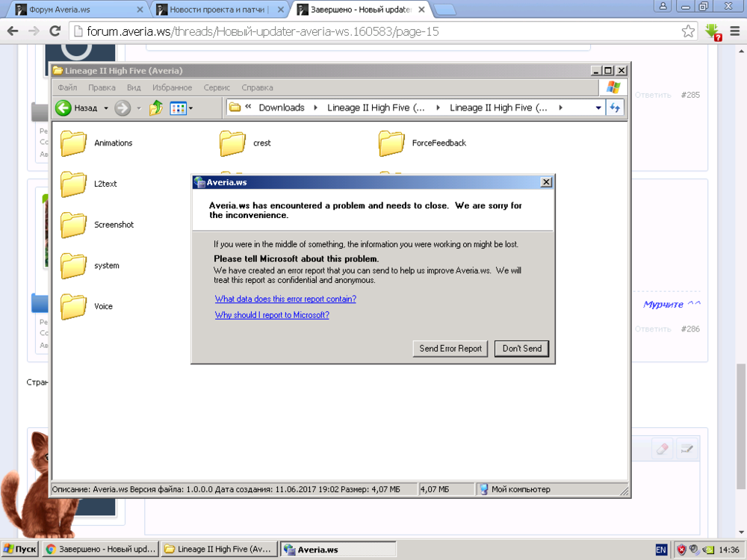Open the crest folder
747x560 pixels.
click(233, 143)
